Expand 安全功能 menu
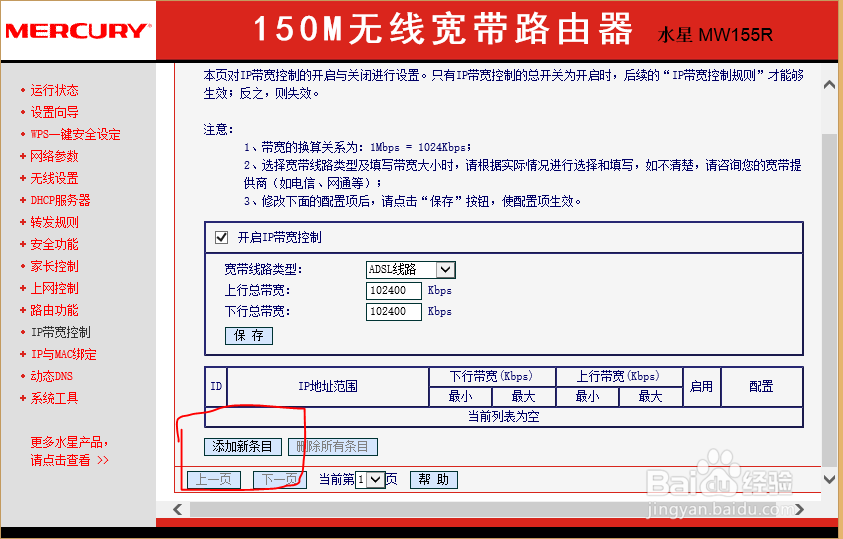The height and width of the screenshot is (539, 843). (54, 245)
